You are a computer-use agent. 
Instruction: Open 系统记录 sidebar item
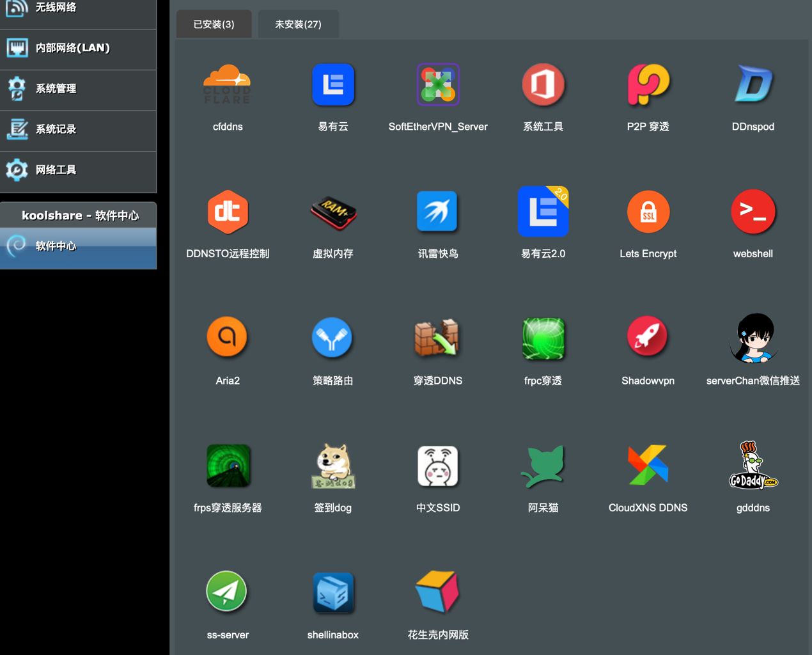click(x=78, y=130)
